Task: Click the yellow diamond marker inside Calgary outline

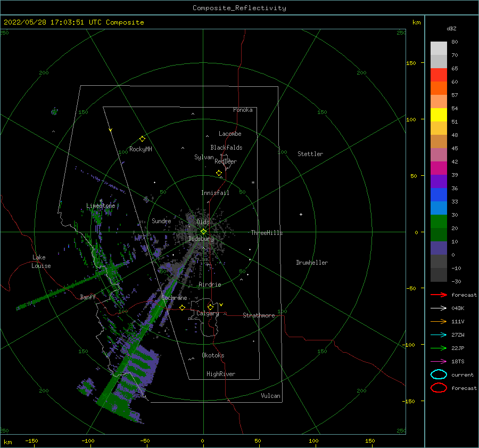Action: coord(210,307)
